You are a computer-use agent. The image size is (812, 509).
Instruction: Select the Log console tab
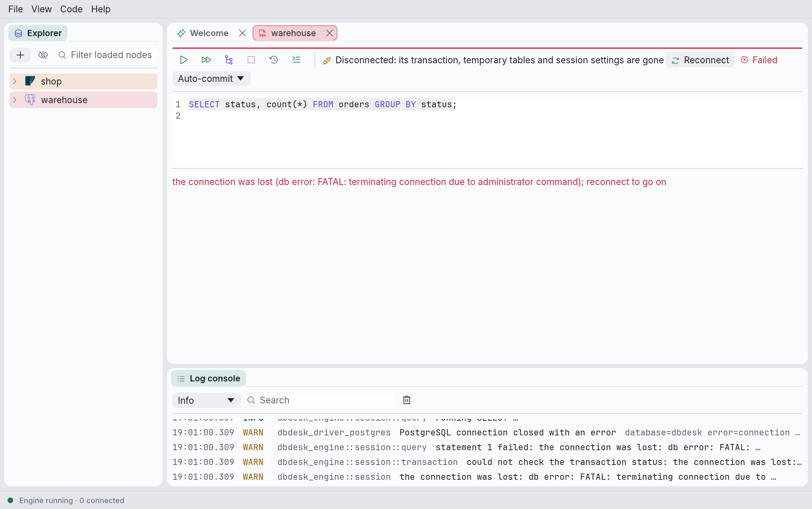209,378
